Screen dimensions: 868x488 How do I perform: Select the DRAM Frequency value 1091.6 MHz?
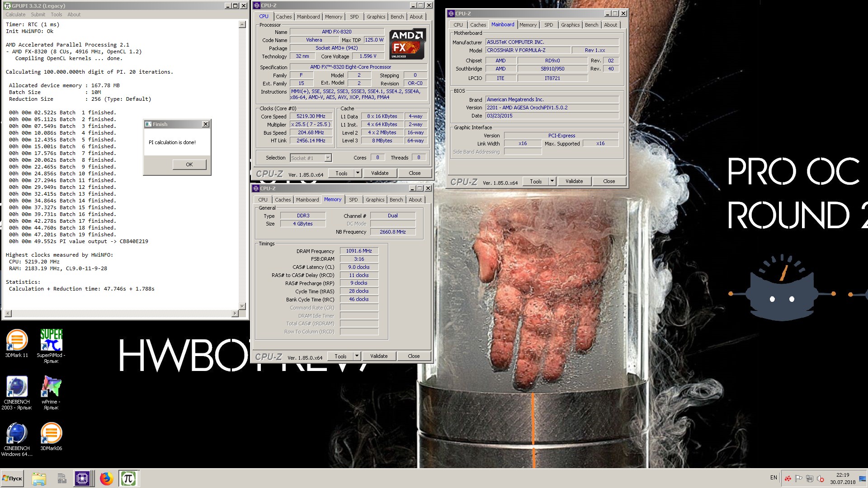click(x=359, y=251)
